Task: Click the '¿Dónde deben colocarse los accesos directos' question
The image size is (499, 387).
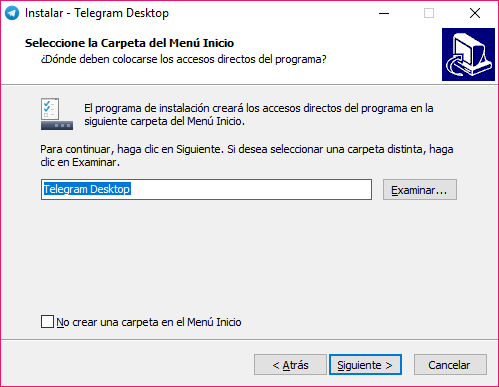Action: [x=183, y=59]
